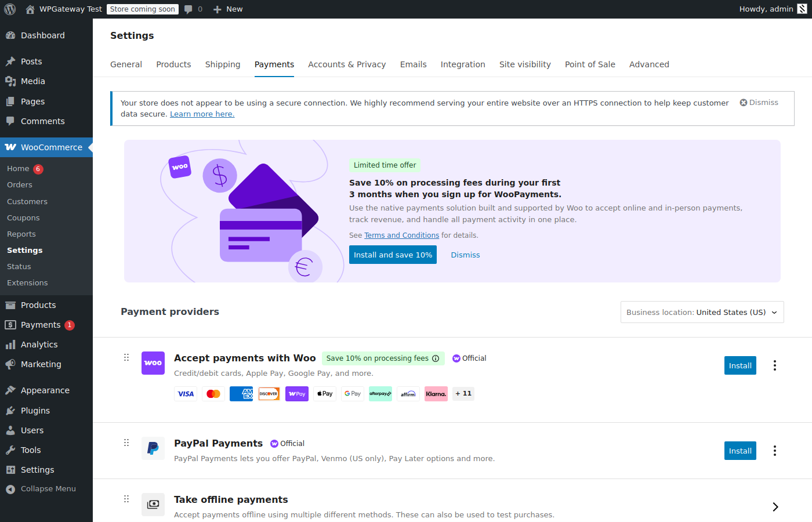Open the Media library menu
This screenshot has height=522, width=812.
click(46, 81)
